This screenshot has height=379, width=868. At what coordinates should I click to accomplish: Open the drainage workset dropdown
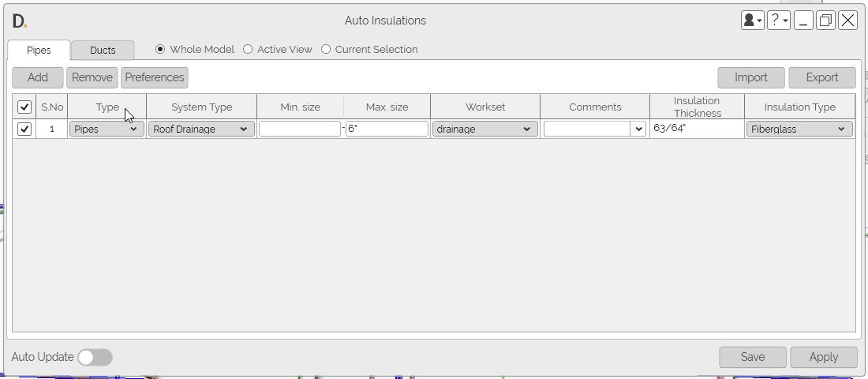[485, 129]
